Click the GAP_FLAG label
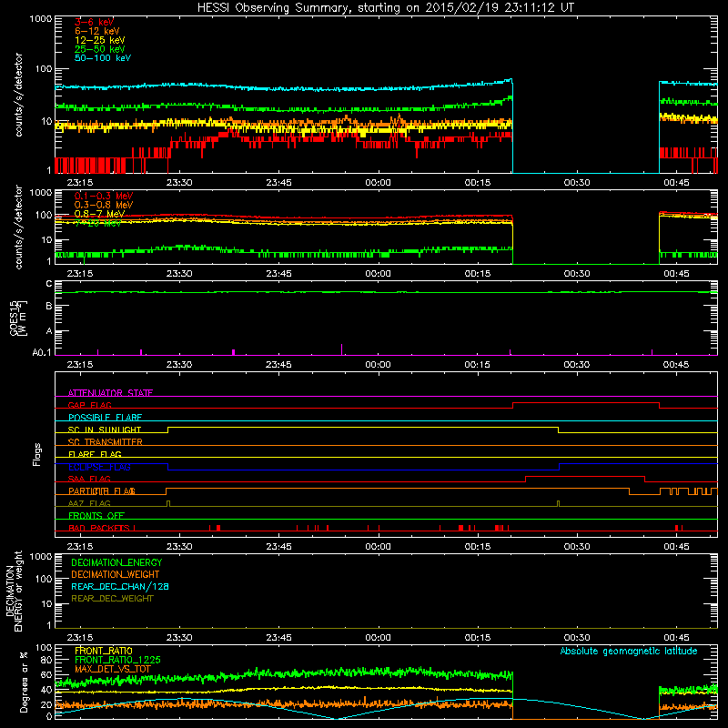The image size is (728, 728). 89,405
